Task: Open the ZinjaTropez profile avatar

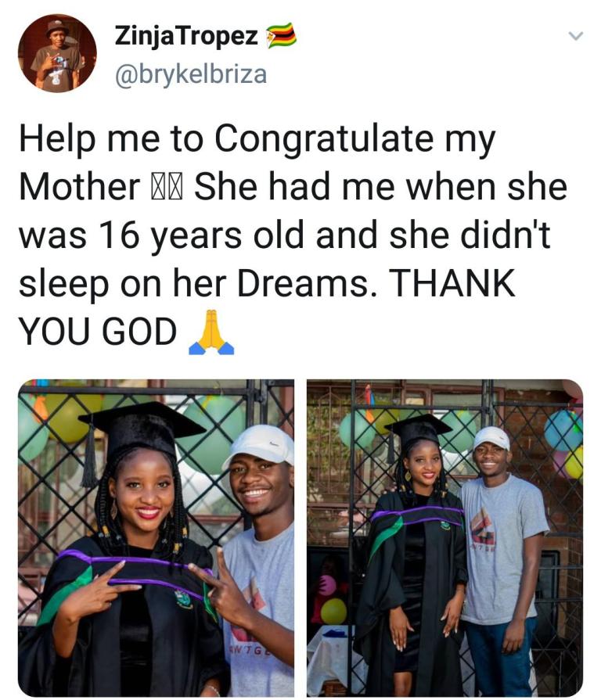Action: coord(57,53)
